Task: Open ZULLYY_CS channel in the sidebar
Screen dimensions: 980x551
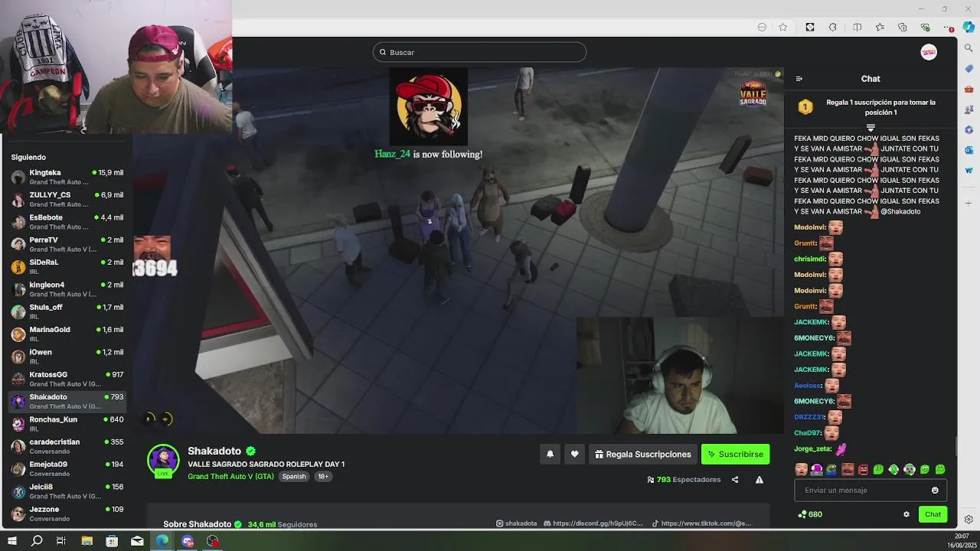Action: (x=67, y=199)
